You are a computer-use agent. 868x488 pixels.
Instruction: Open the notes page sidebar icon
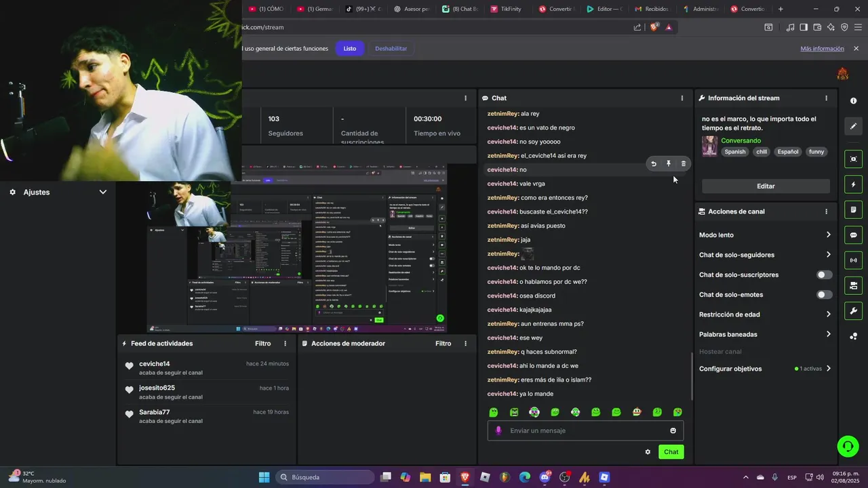click(x=853, y=209)
